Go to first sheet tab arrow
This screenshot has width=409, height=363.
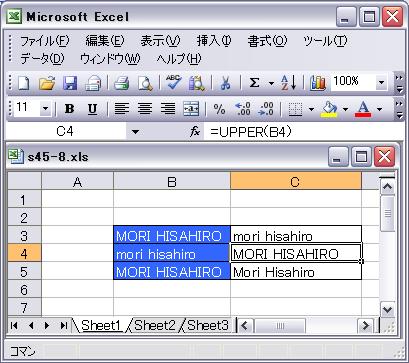14,325
